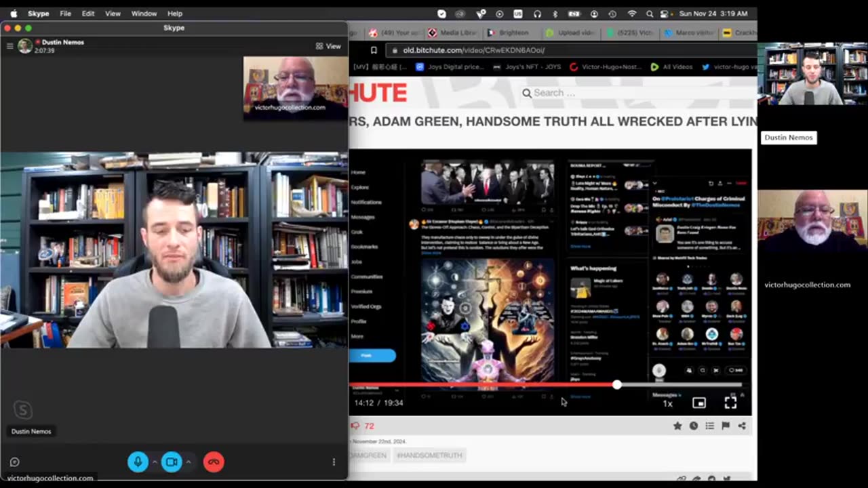Click Dustin Nemos video tile on right
The width and height of the screenshot is (868, 488).
pos(812,74)
